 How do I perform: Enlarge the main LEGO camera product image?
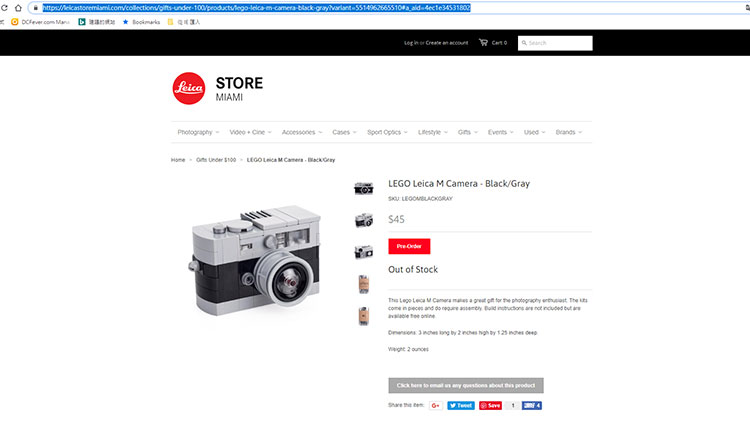coord(255,261)
